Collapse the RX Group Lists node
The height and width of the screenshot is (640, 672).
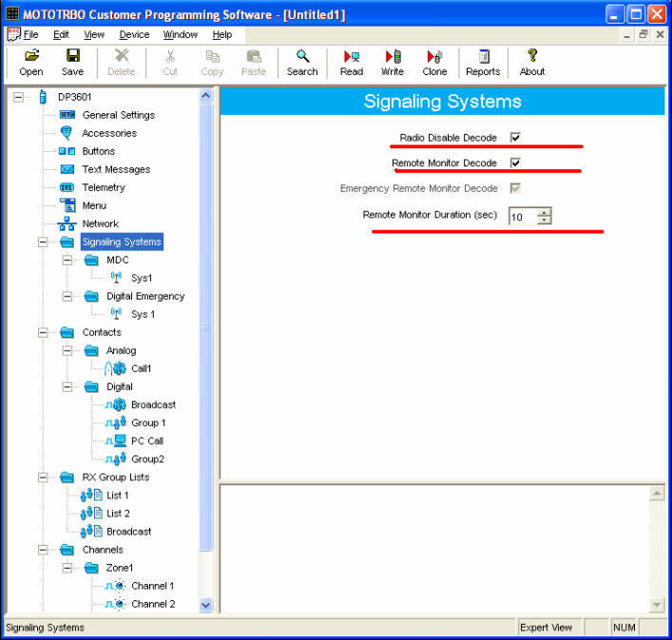click(43, 477)
